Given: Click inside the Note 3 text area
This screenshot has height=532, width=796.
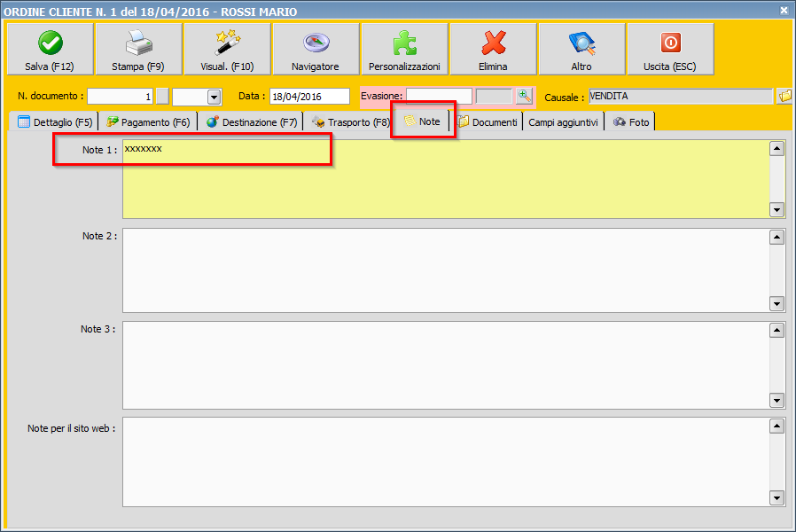Looking at the screenshot, I should pyautogui.click(x=446, y=365).
